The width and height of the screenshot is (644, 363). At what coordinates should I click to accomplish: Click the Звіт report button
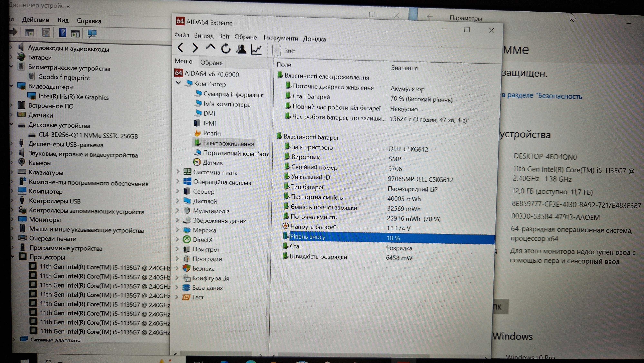tap(284, 51)
